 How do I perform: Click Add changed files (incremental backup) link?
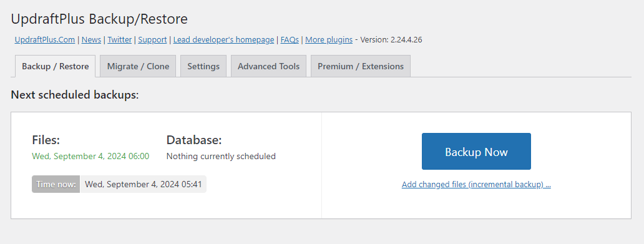[x=476, y=185]
